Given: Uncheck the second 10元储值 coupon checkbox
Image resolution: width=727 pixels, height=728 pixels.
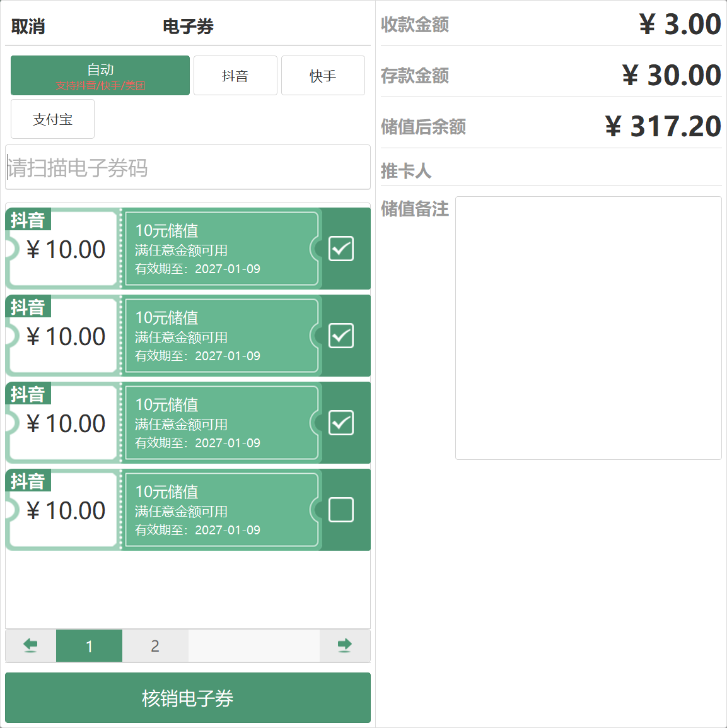Looking at the screenshot, I should pyautogui.click(x=341, y=336).
